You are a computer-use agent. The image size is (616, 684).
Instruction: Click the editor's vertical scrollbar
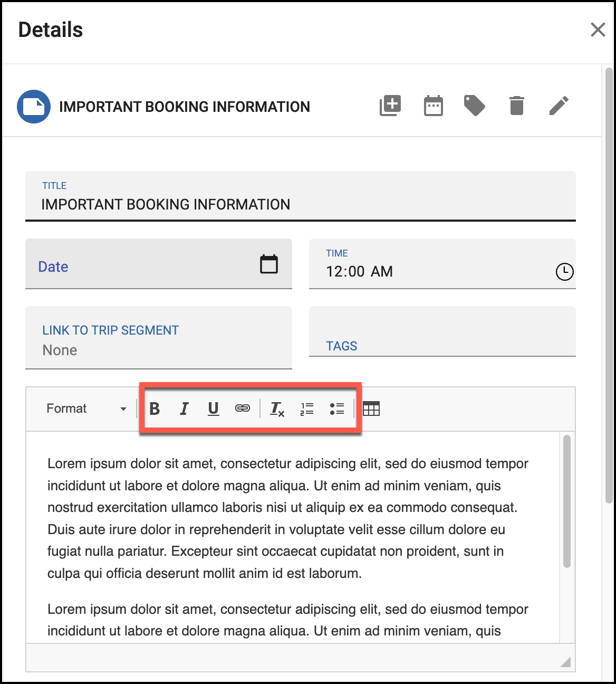point(567,501)
